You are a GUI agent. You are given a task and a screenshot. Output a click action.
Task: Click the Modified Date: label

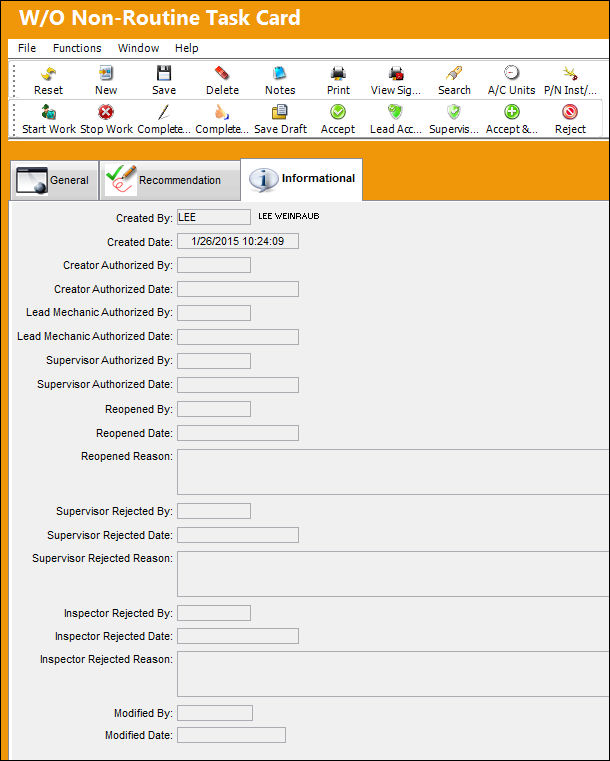tap(139, 735)
